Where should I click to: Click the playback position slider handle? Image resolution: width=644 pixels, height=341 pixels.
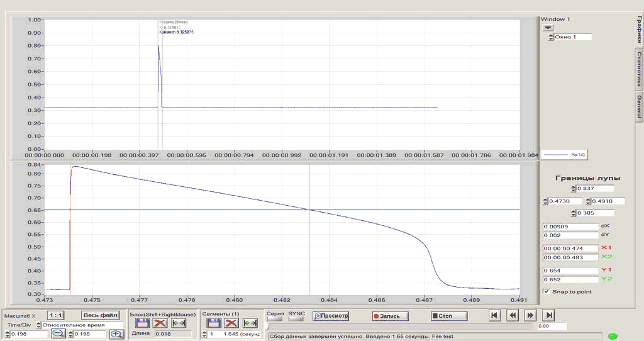267,326
